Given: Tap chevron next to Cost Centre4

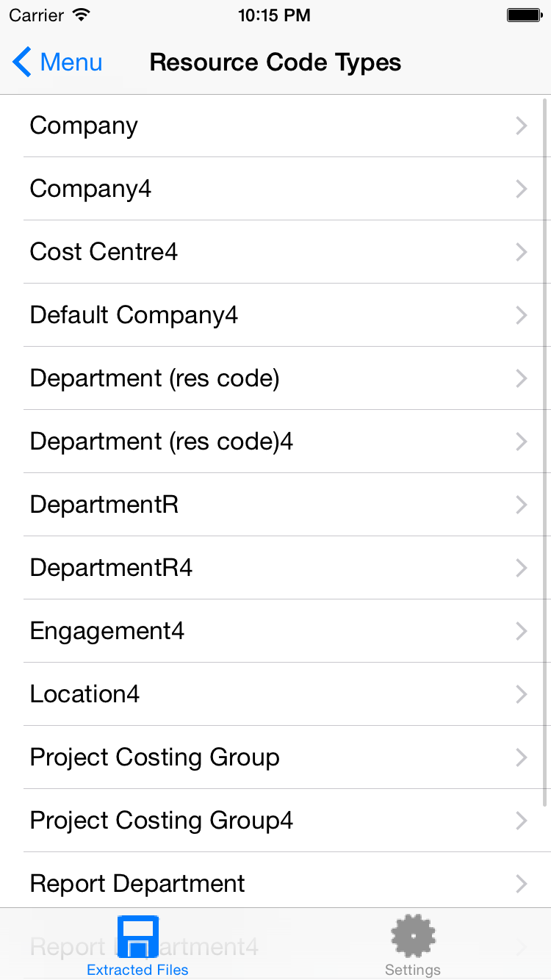Looking at the screenshot, I should pos(521,253).
